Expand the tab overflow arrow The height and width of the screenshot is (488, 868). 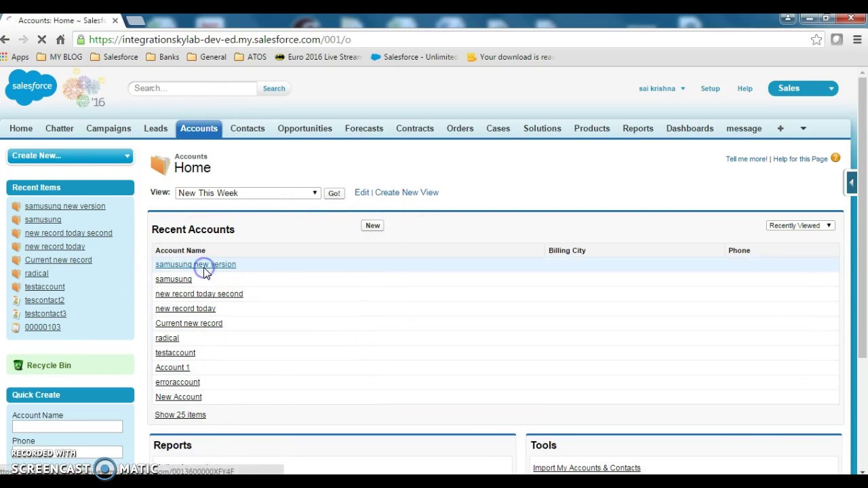click(x=803, y=128)
